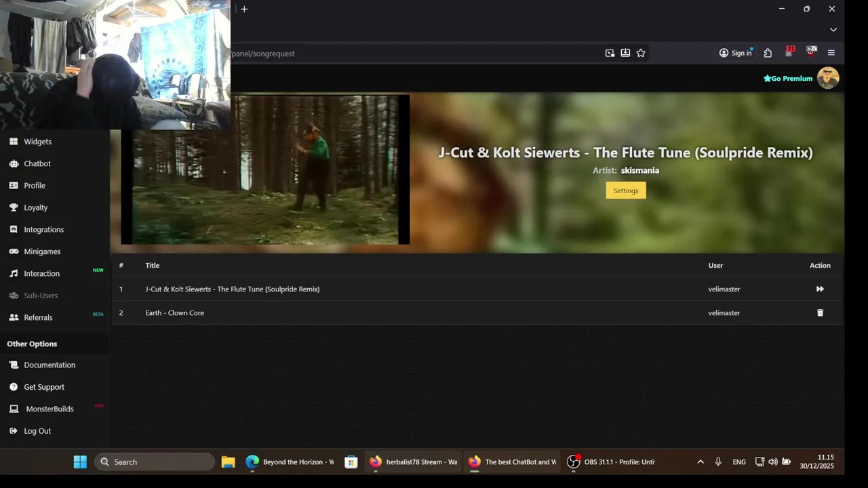This screenshot has height=488, width=868.
Task: Open the user avatar in top right
Action: pyautogui.click(x=828, y=78)
